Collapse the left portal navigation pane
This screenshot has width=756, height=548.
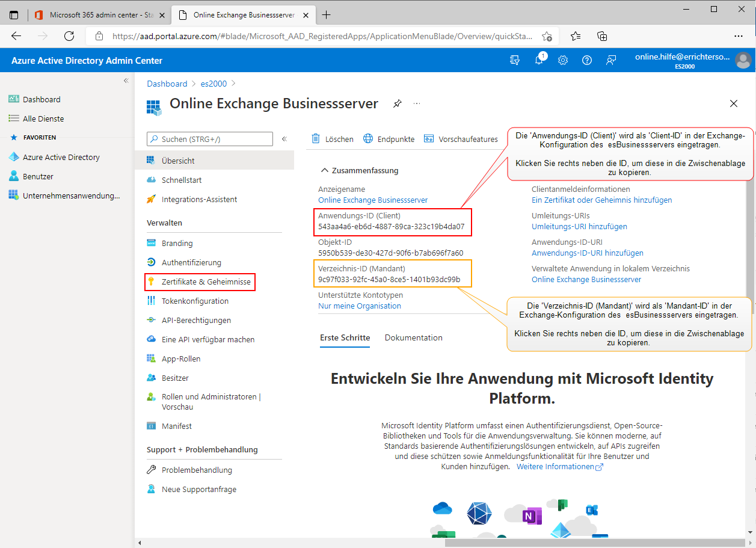pyautogui.click(x=126, y=81)
